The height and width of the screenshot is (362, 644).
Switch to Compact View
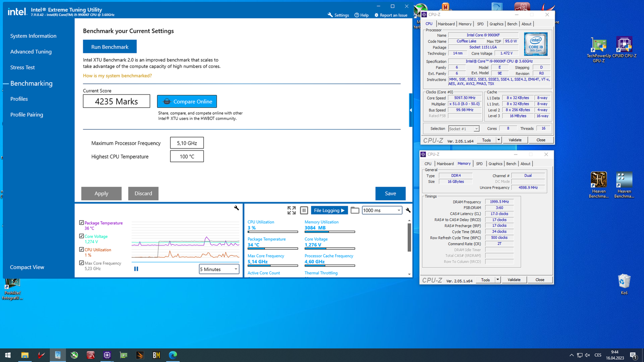27,267
